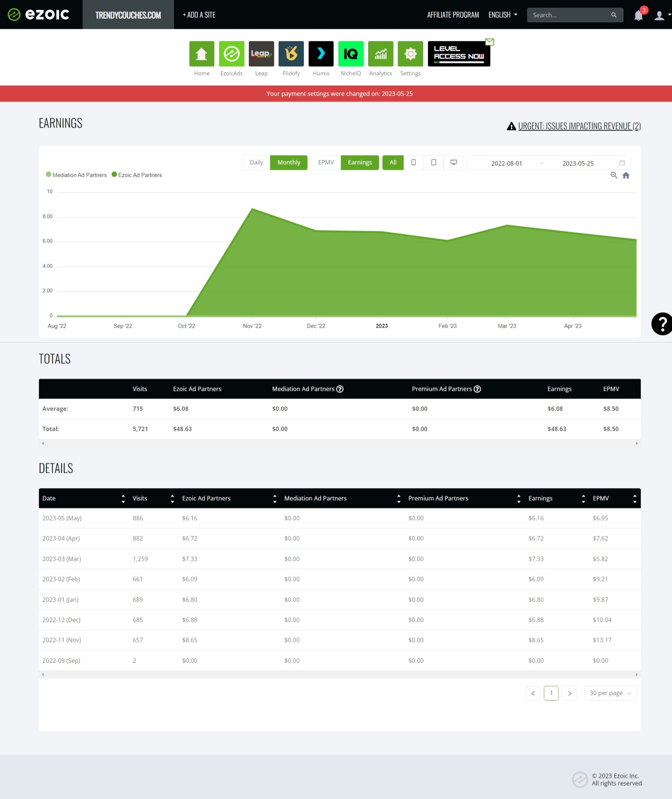Click + Add a Site
The image size is (672, 799).
(199, 15)
